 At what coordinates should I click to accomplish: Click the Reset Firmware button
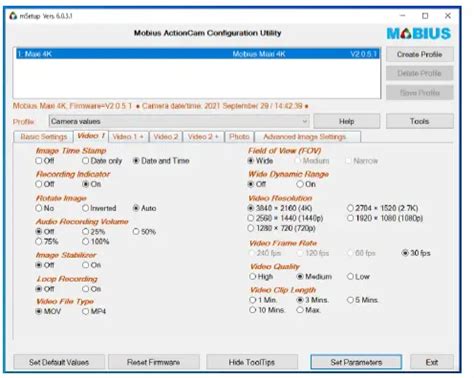tap(154, 362)
